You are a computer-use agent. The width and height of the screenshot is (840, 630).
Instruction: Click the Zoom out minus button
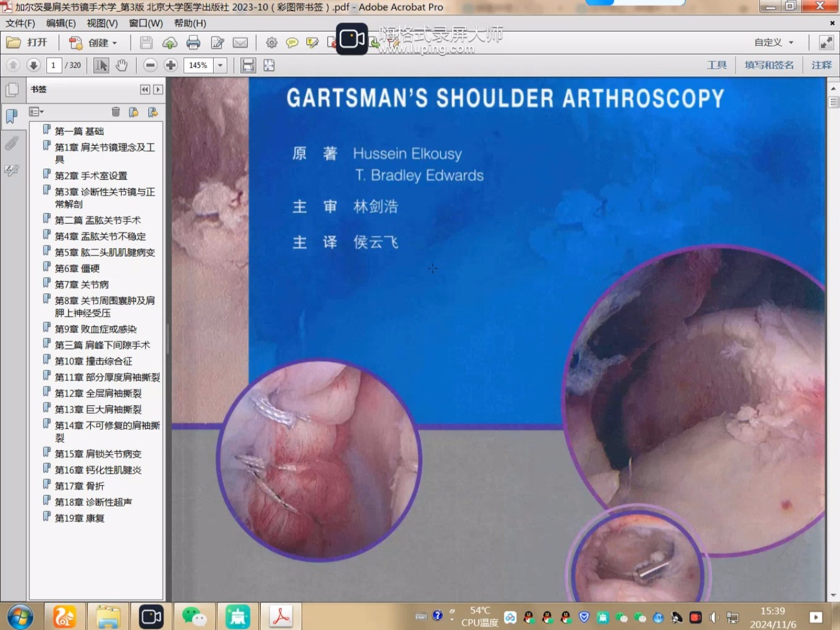point(151,65)
